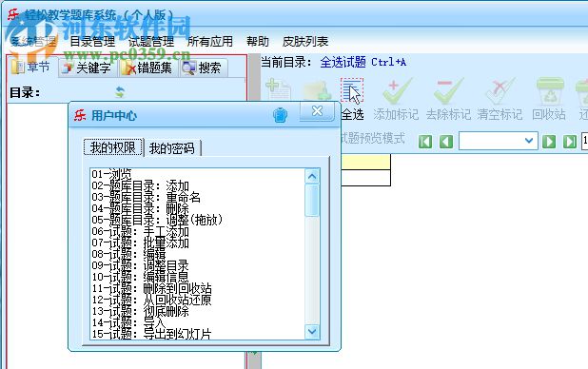588x369 pixels.
Task: Select permission row 07-试题：批量添加
Action: tap(198, 243)
